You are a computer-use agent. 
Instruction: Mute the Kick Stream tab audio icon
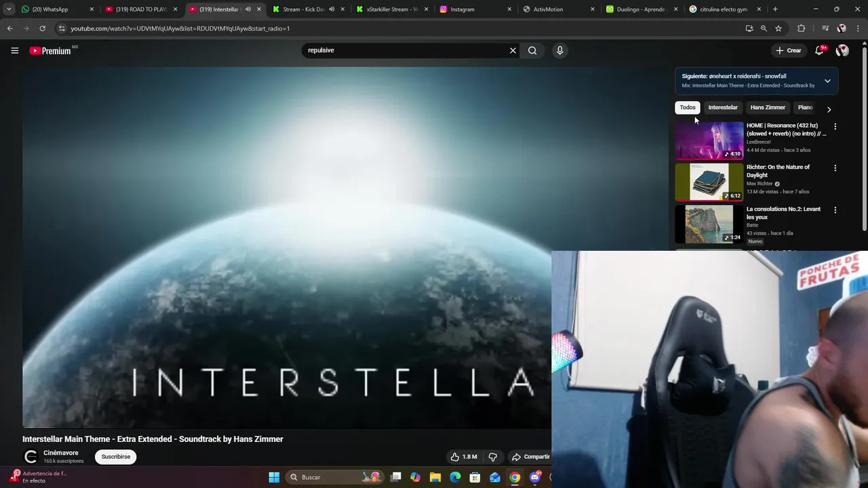pyautogui.click(x=331, y=9)
